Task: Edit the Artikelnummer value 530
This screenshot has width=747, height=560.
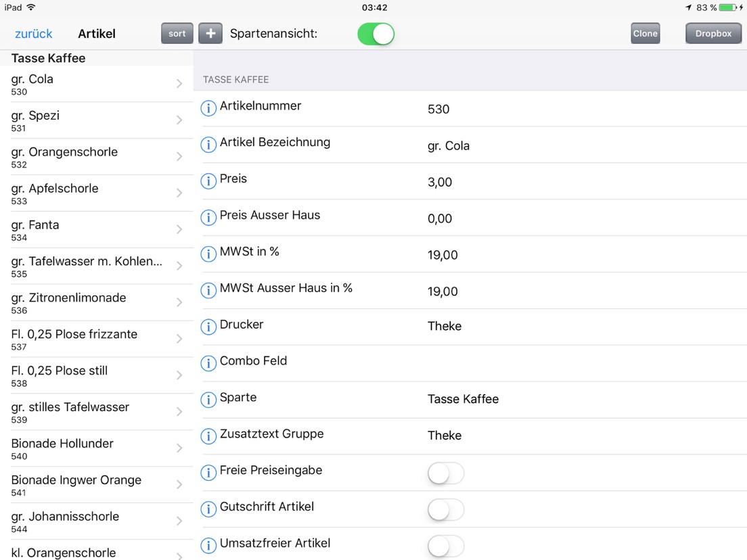Action: click(x=438, y=109)
